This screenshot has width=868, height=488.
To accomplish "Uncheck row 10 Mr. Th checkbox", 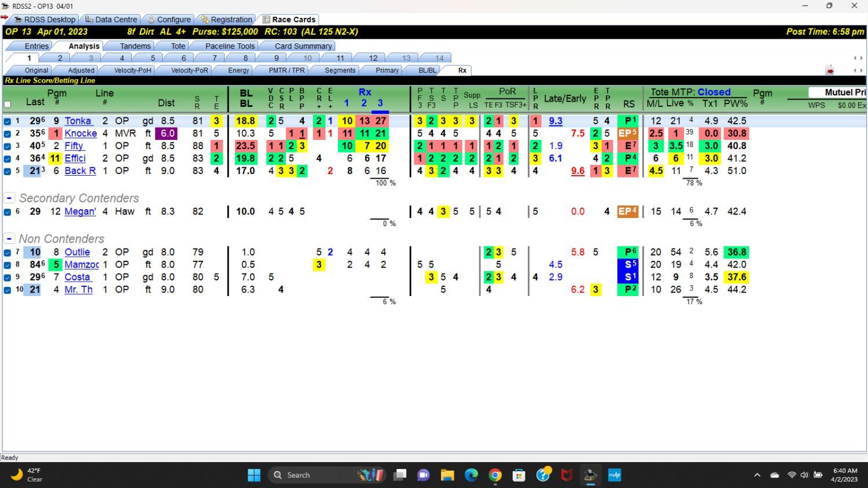I will pyautogui.click(x=8, y=290).
